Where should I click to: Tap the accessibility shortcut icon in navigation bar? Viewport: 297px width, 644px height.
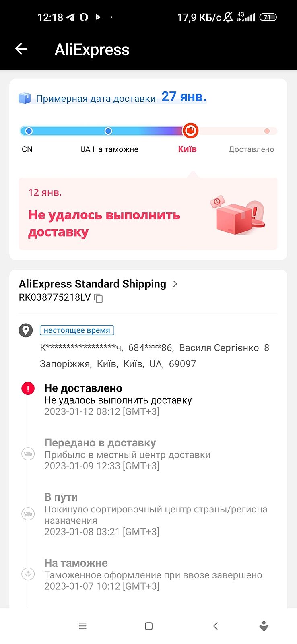tap(264, 626)
